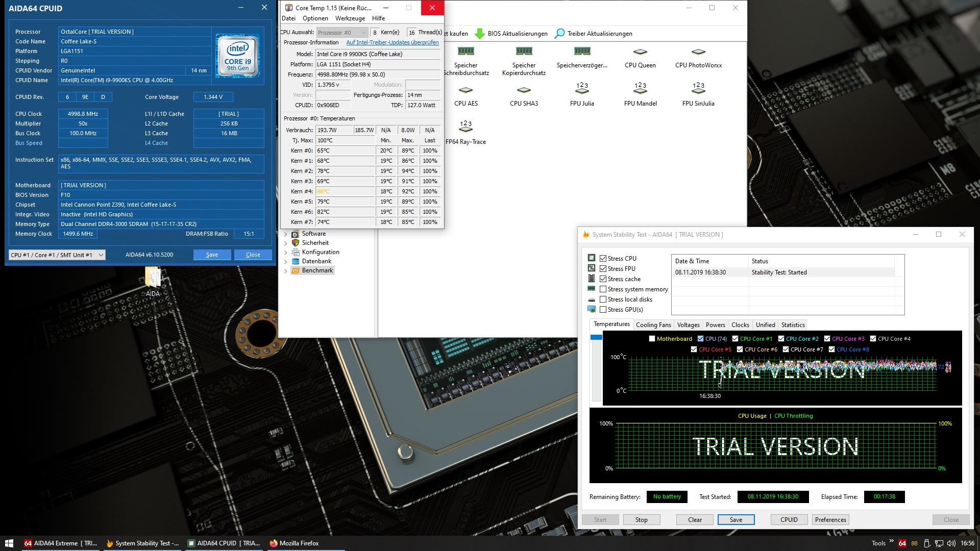Select the Stability Test: Started log row
The image size is (980, 551).
point(783,272)
